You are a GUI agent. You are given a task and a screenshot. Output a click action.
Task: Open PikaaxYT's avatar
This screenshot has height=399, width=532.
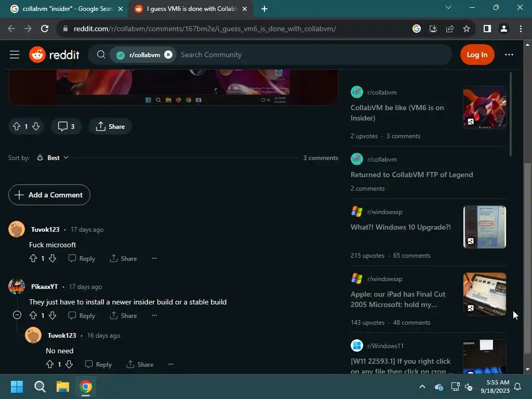point(17,286)
